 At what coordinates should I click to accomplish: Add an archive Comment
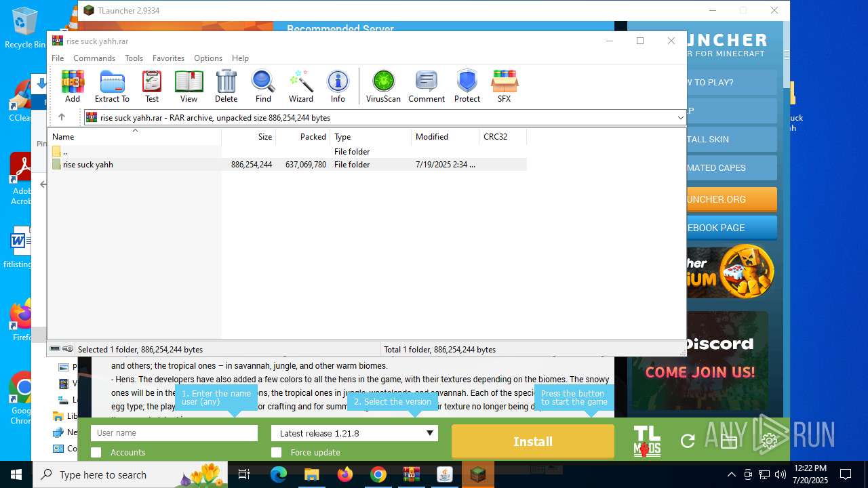click(427, 86)
